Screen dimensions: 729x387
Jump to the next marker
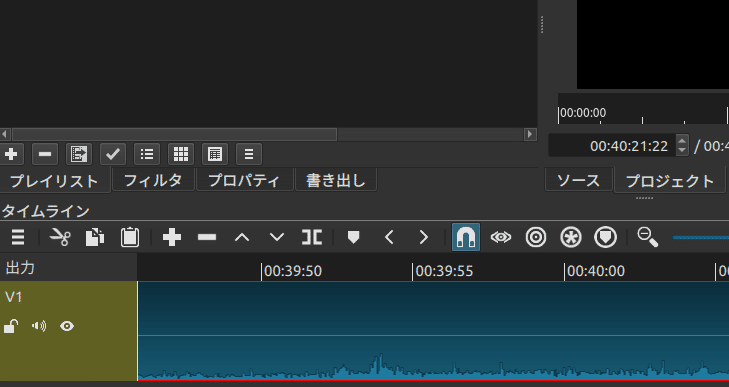(x=424, y=237)
